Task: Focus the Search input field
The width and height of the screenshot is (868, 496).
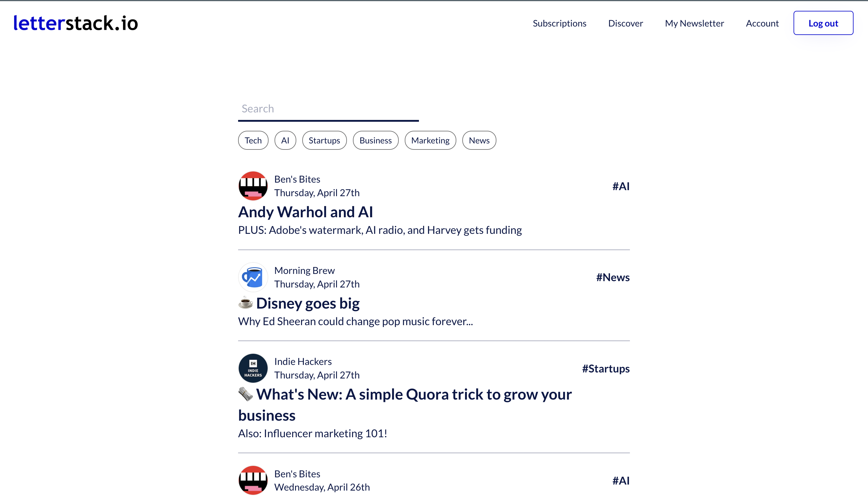Action: tap(329, 109)
